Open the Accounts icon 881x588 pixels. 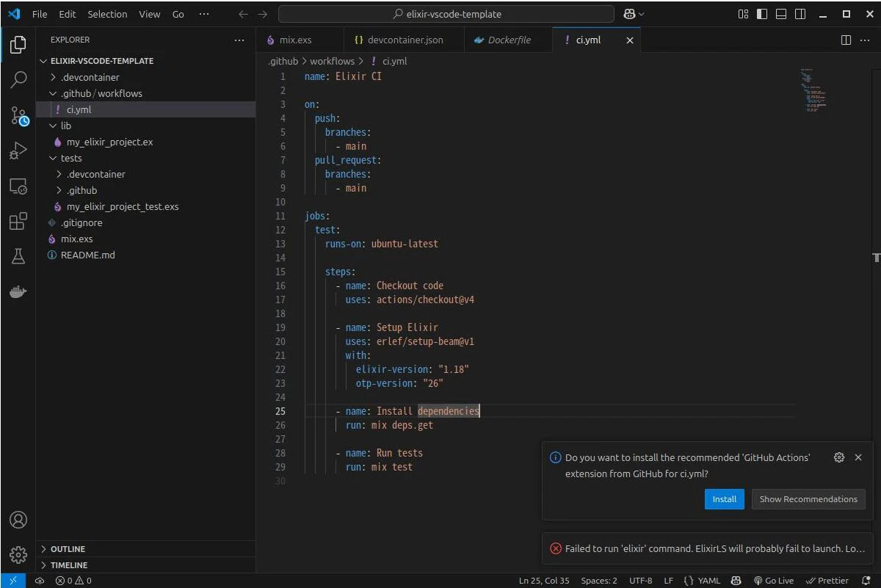tap(18, 520)
